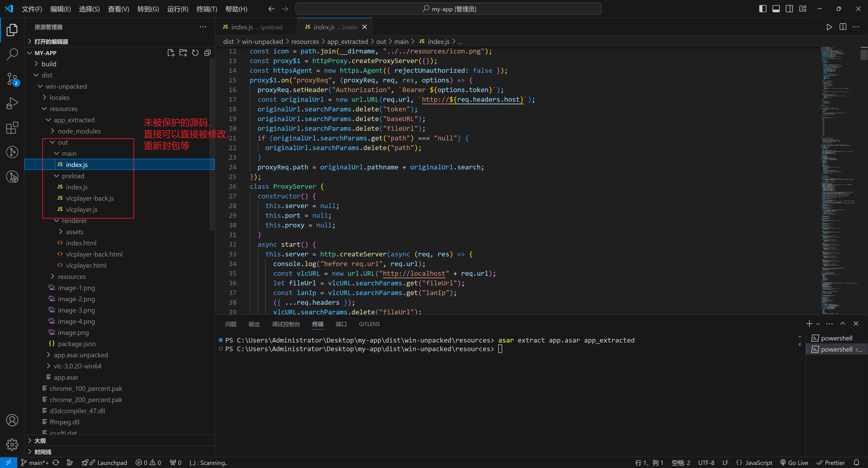Screen dimensions: 868x468
Task: Click the remote window status bar icon
Action: [x=8, y=463]
